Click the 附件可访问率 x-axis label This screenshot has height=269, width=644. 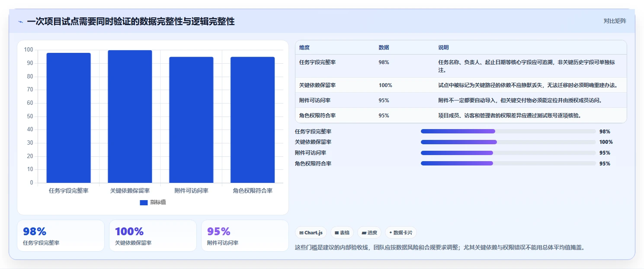[x=191, y=191]
